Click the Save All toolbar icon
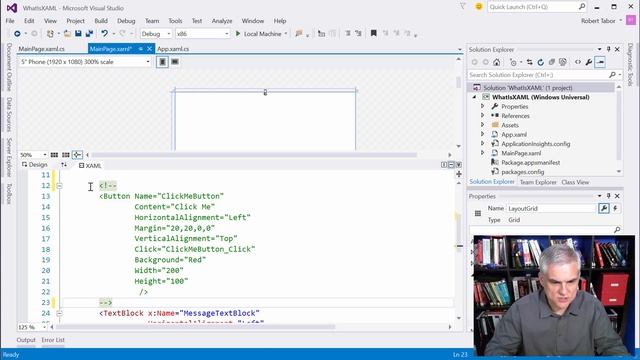Viewport: 640px width, 360px height. [x=89, y=34]
